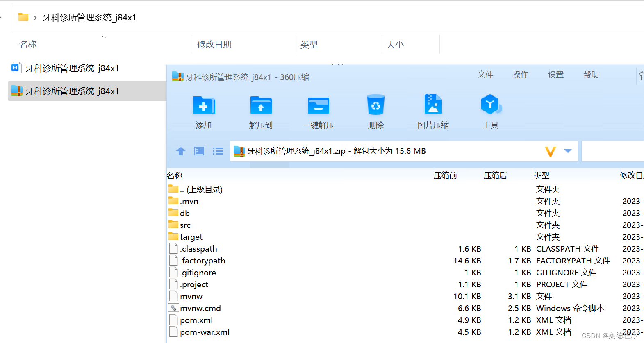Click the 一键解压 one-click extract icon
644x343 pixels.
[319, 105]
